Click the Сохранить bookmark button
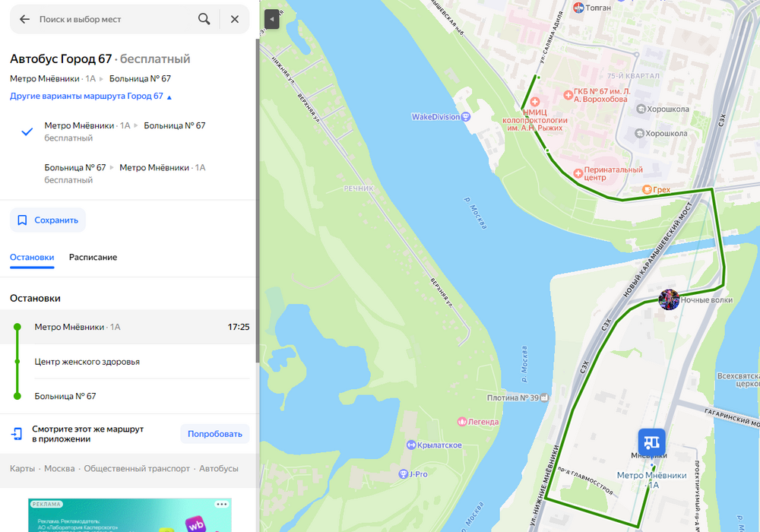Screen dimensions: 760x532 tap(48, 220)
